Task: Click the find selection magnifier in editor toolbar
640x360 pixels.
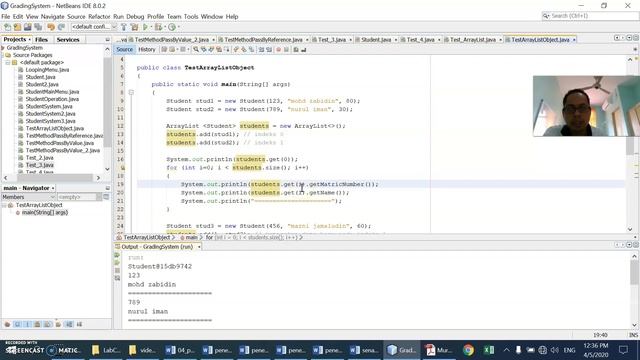Action: click(196, 49)
